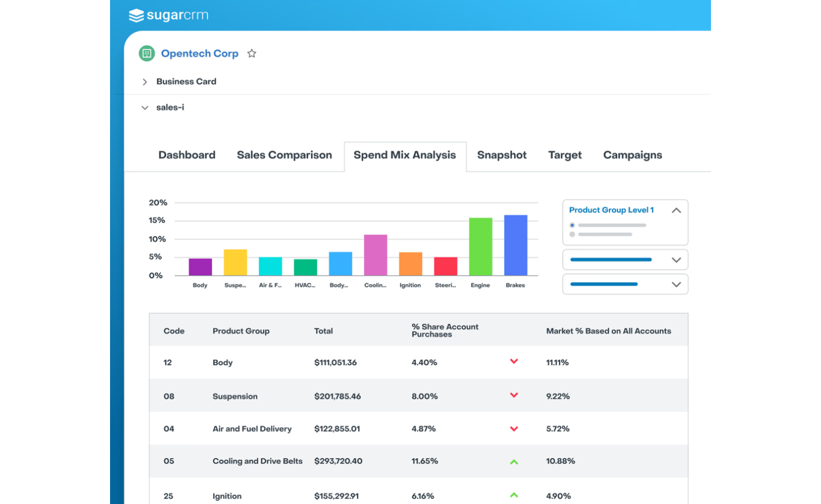Open the last dropdown below the Product Group panel
821x504 pixels.
pos(625,284)
